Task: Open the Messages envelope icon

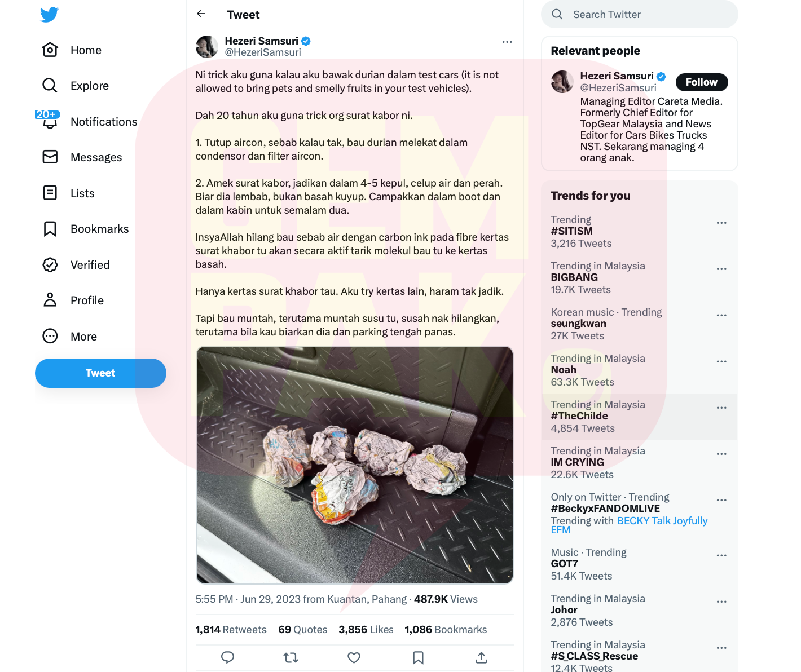Action: (x=50, y=157)
